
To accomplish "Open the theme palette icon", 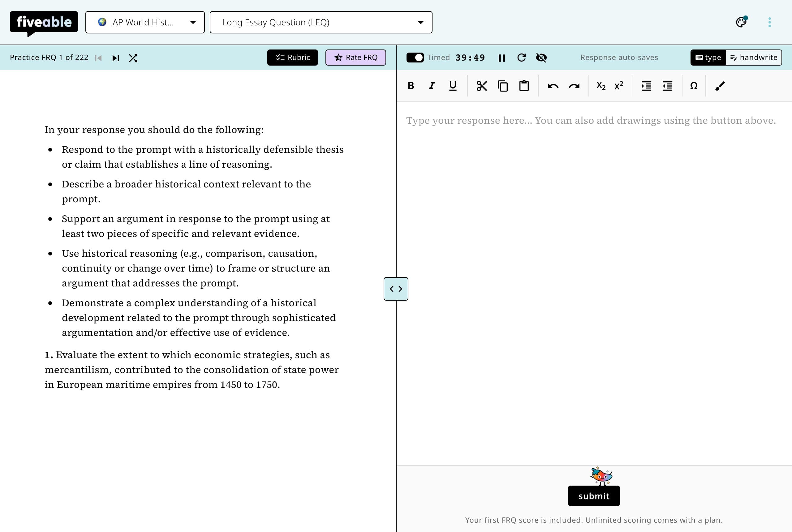I will click(742, 22).
